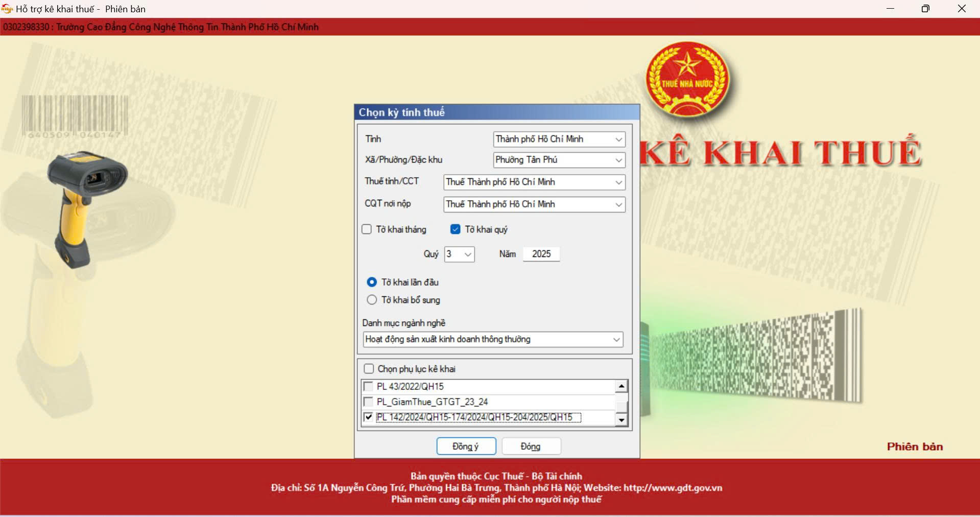Viewport: 980px width, 517px height.
Task: Minimize the Hỗ trợ kê khai thuế window
Action: coord(890,9)
